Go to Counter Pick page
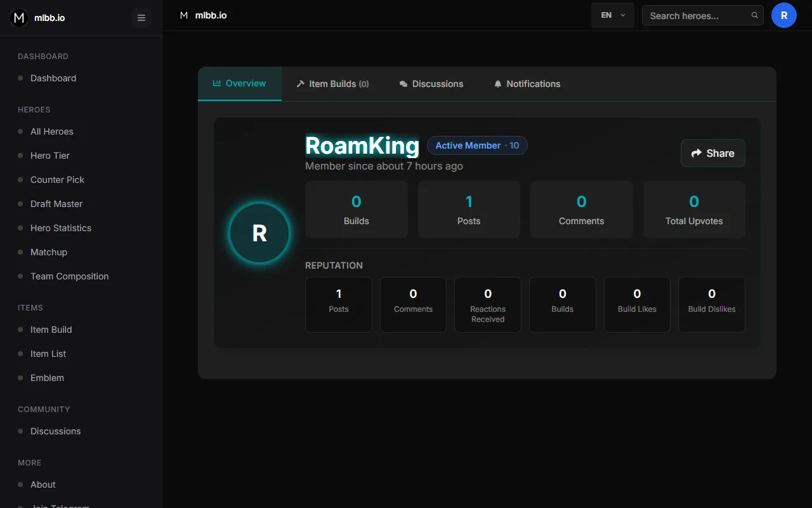 [x=57, y=180]
